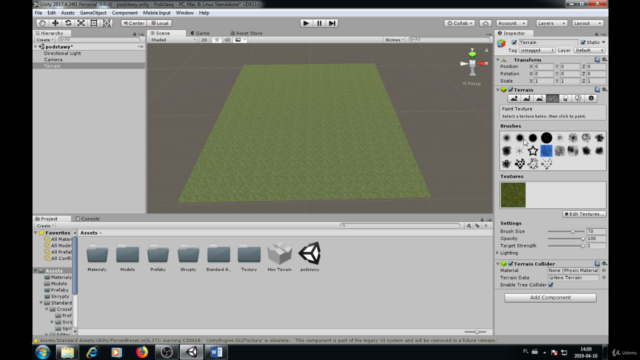Toggle the Inspector lock icon
The width and height of the screenshot is (640, 360).
[596, 34]
